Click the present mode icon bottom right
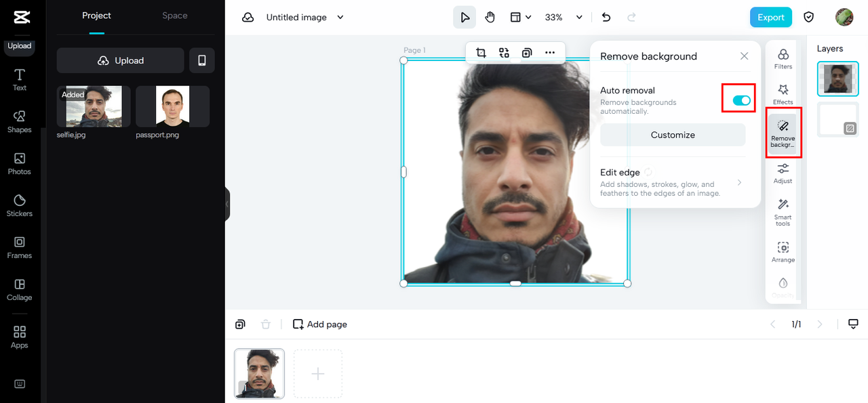Image resolution: width=868 pixels, height=403 pixels. point(854,324)
